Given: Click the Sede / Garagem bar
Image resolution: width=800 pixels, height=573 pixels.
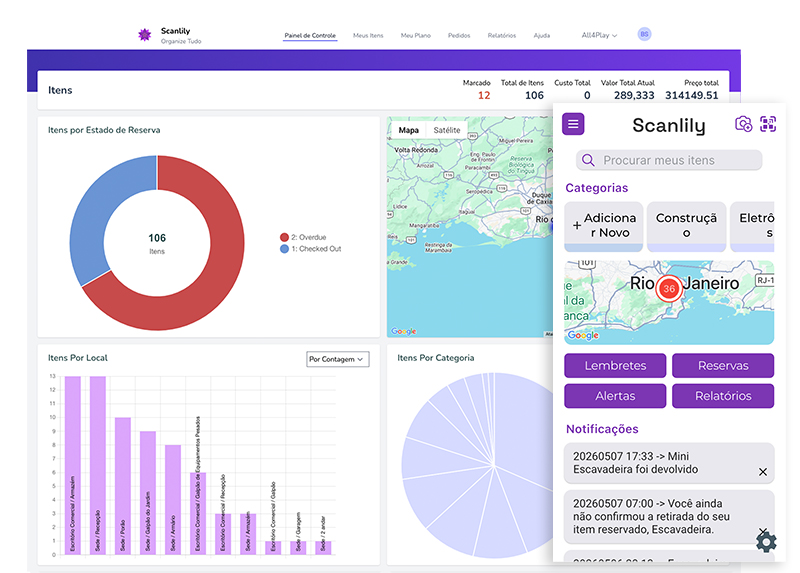Looking at the screenshot, I should 298,547.
